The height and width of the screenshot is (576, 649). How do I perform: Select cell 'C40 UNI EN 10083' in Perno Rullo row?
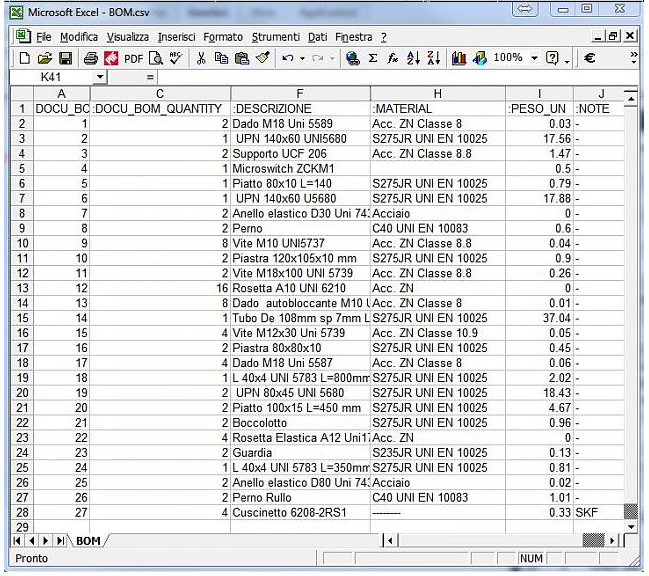(x=437, y=498)
